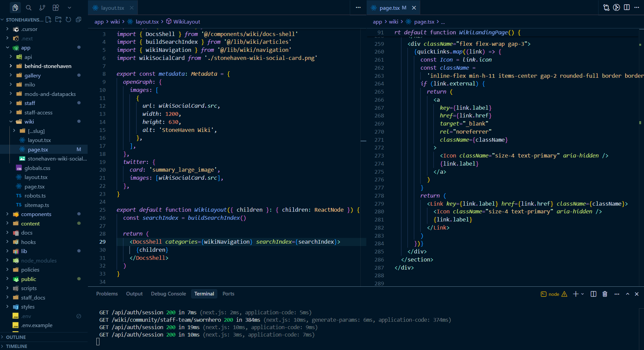Open the Search view icon
The height and width of the screenshot is (350, 644).
(29, 7)
